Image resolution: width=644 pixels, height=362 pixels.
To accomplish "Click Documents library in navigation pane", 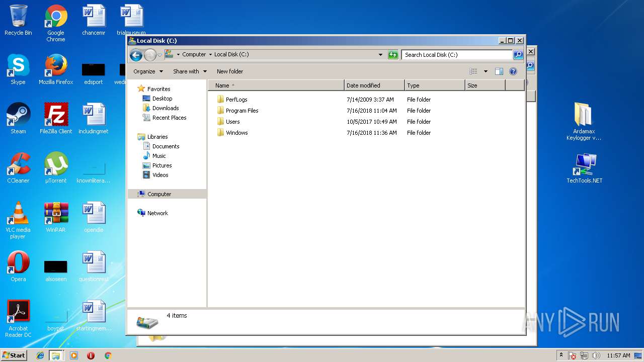I will pos(161,146).
